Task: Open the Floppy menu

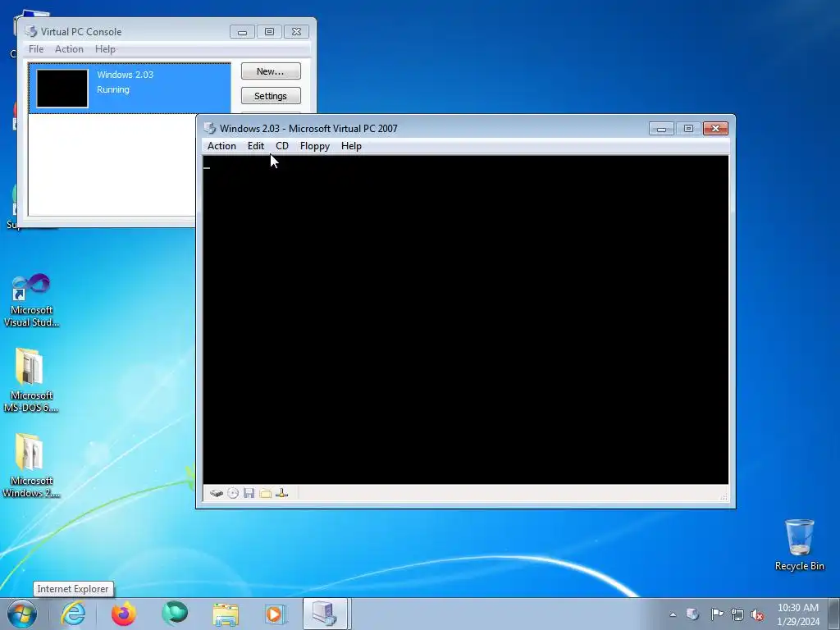Action: pyautogui.click(x=314, y=146)
